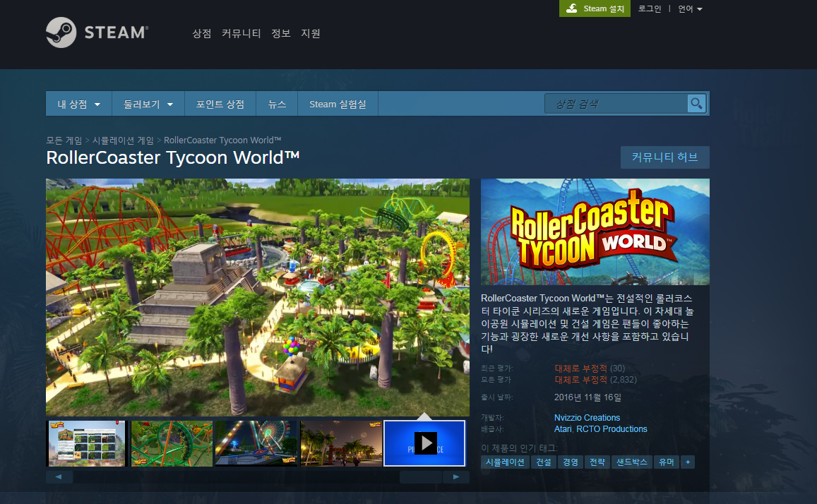Viewport: 817px width, 504px height.
Task: Open the 로그인 login link
Action: [649, 9]
